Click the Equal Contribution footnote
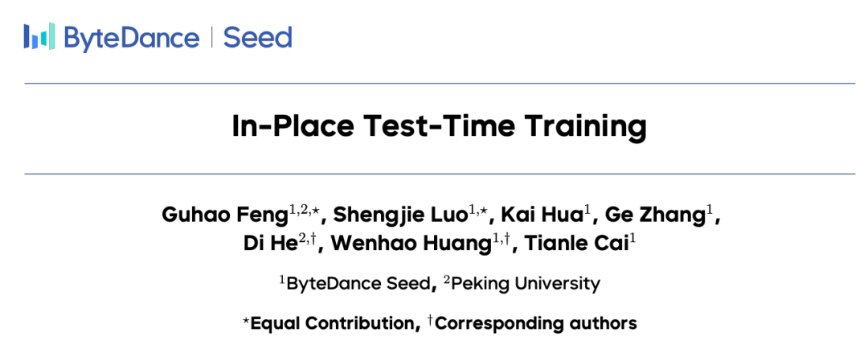The height and width of the screenshot is (357, 868). 331,323
